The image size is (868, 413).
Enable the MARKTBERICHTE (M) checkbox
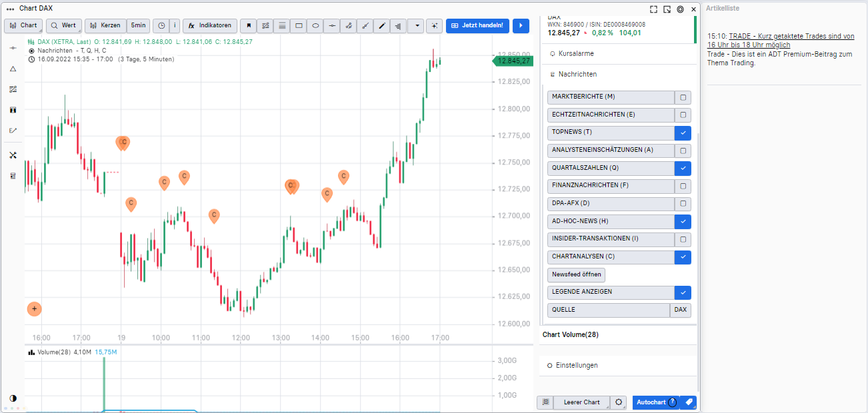click(x=683, y=97)
